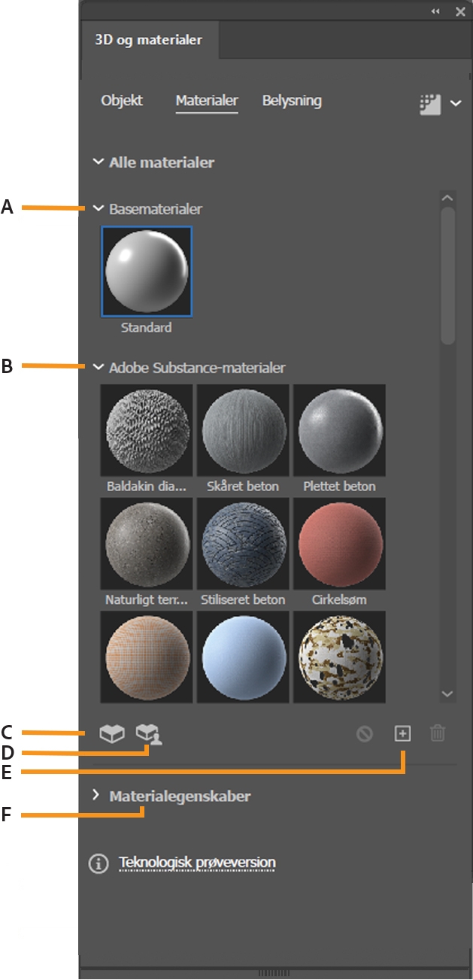Select the camouflage patterned material

tap(339, 656)
